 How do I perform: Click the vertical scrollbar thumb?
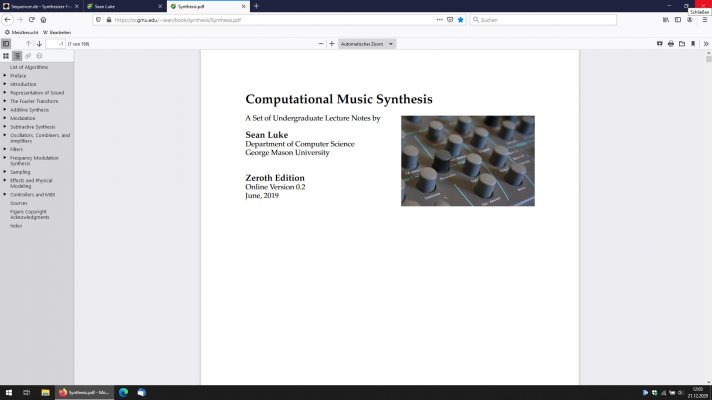(708, 59)
